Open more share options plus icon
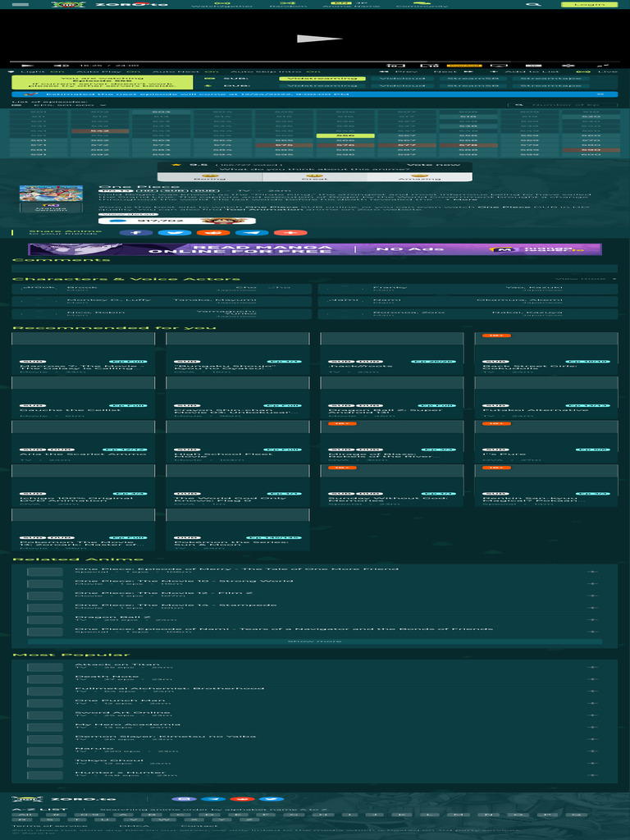The height and width of the screenshot is (840, 630). [290, 233]
